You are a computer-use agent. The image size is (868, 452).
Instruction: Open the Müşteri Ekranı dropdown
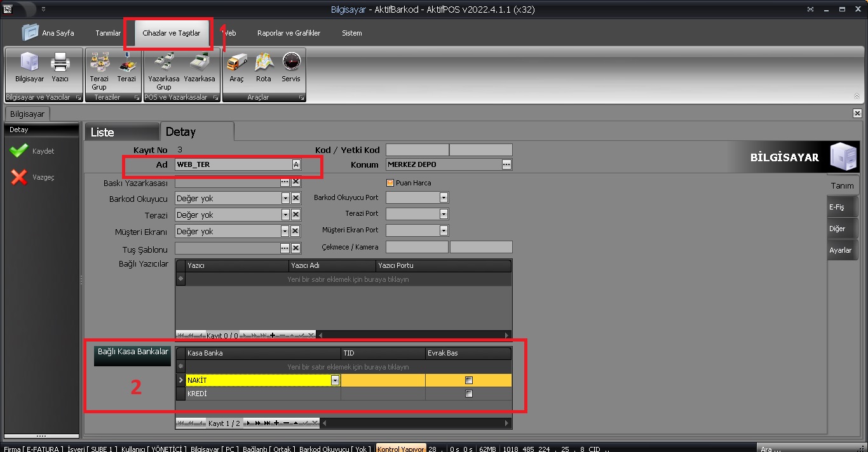[285, 232]
